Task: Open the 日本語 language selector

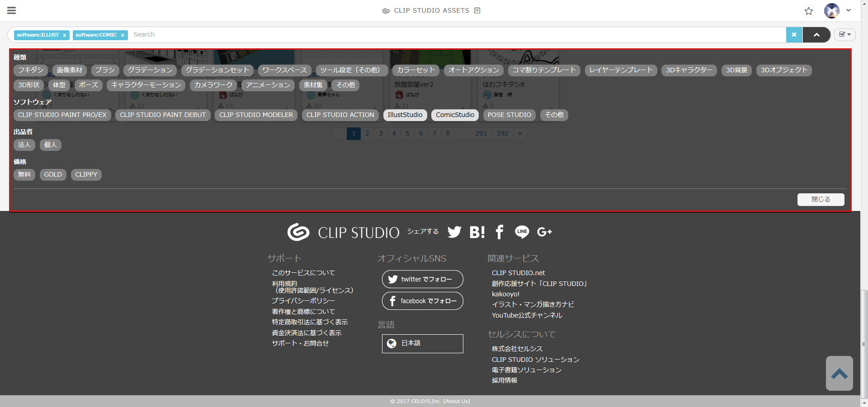Action: (x=423, y=344)
